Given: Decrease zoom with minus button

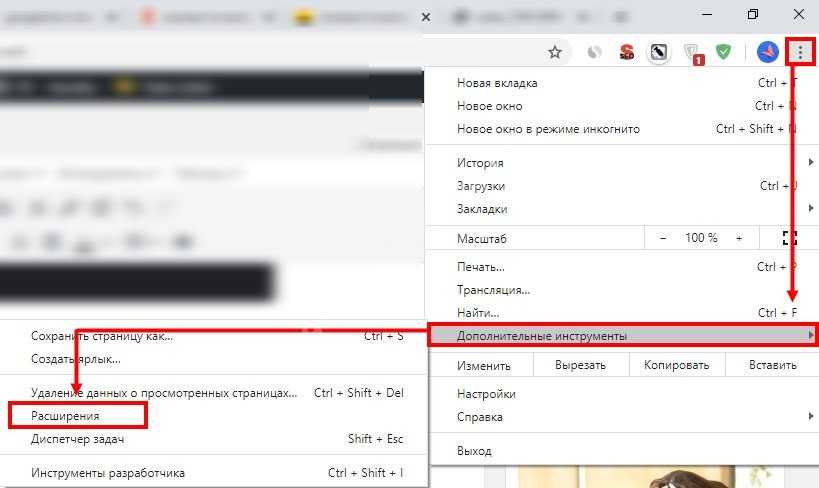Looking at the screenshot, I should point(662,238).
